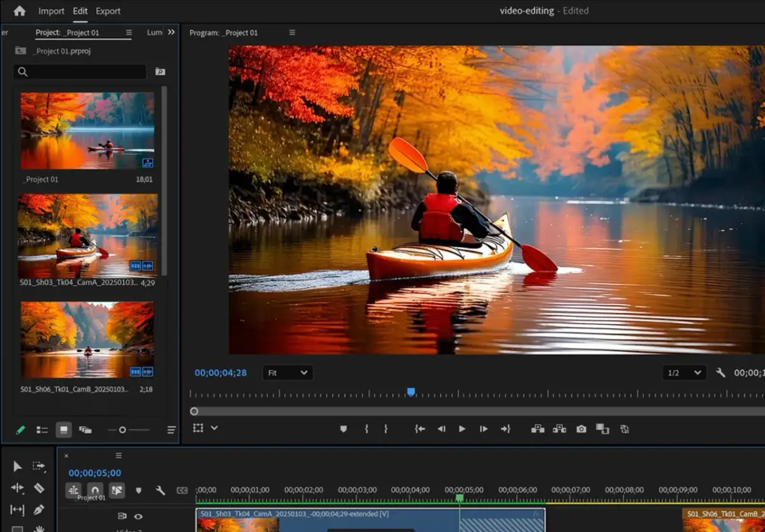Select the Track Select Forward tool
This screenshot has width=765, height=532.
(39, 466)
